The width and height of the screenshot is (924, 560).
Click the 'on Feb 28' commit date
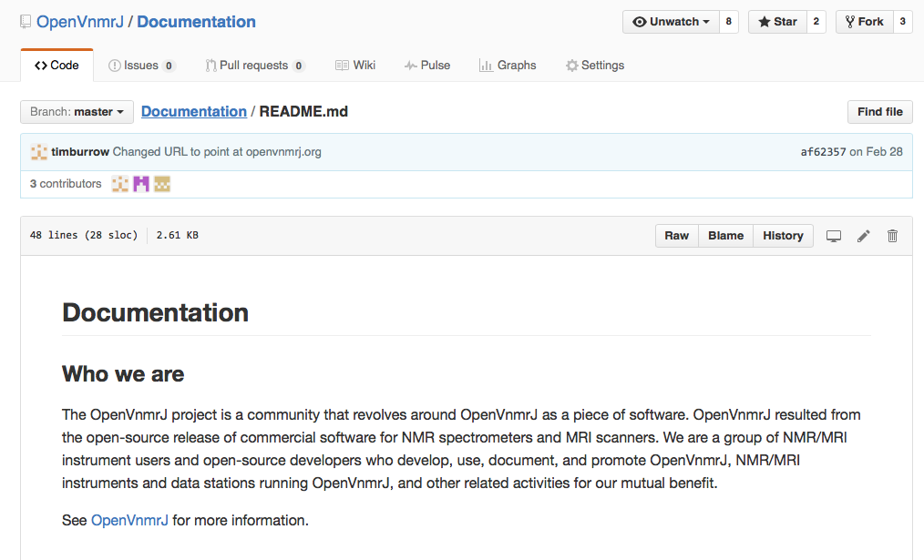tap(876, 152)
